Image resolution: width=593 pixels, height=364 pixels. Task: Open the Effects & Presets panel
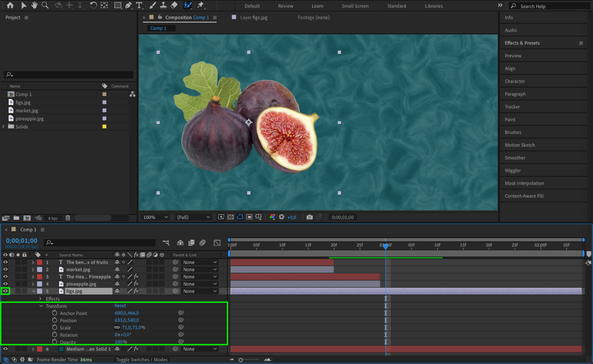(522, 43)
